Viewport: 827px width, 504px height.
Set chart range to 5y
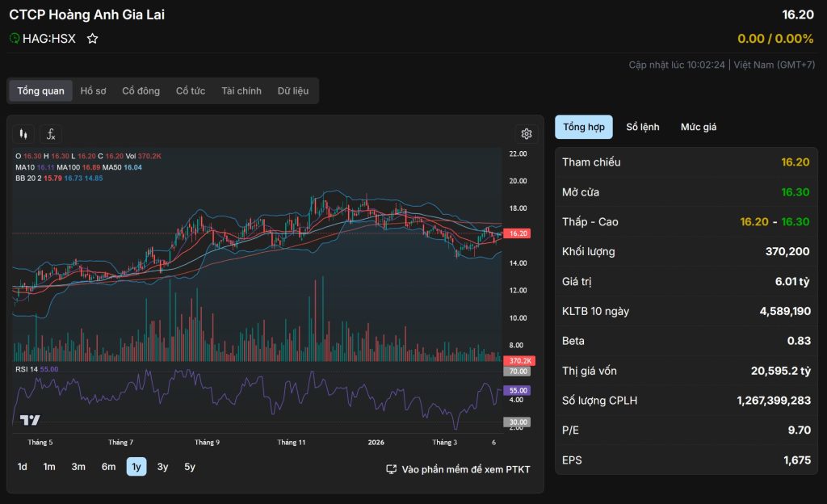tap(190, 467)
